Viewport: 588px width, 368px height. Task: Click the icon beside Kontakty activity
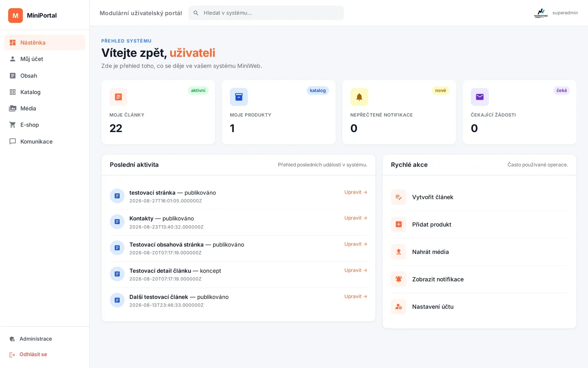(x=117, y=222)
